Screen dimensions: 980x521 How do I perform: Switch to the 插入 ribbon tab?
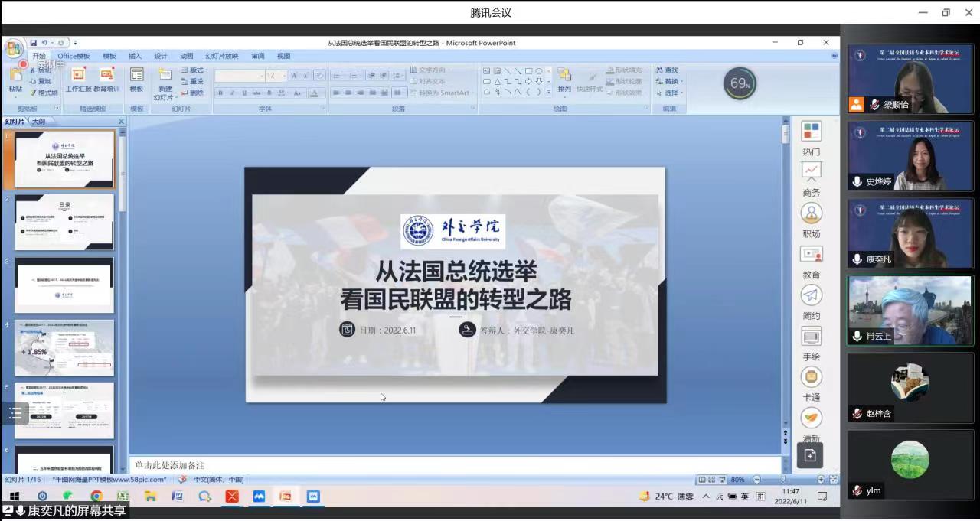(x=135, y=56)
